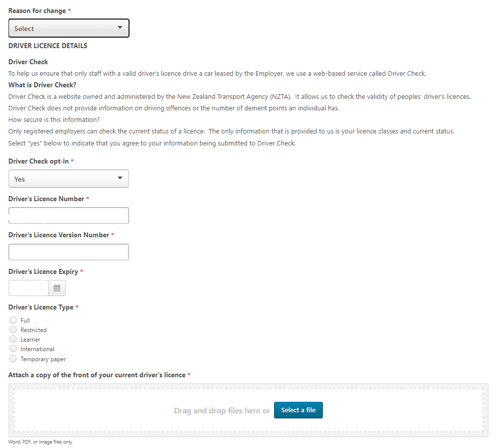Viewport: 497px width, 448px height.
Task: Click the Driver's Licence Version Number field
Action: pyautogui.click(x=69, y=252)
